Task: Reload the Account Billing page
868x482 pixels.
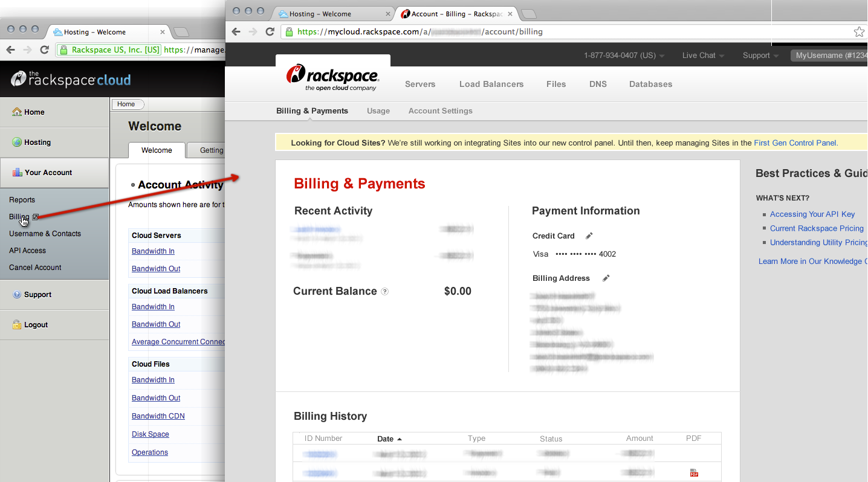Action: [x=270, y=32]
